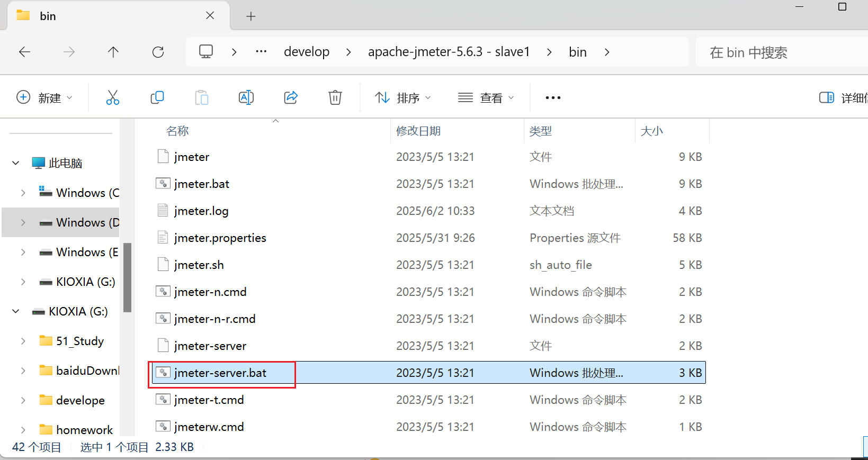Click Properties 源文件 type cell

point(575,238)
